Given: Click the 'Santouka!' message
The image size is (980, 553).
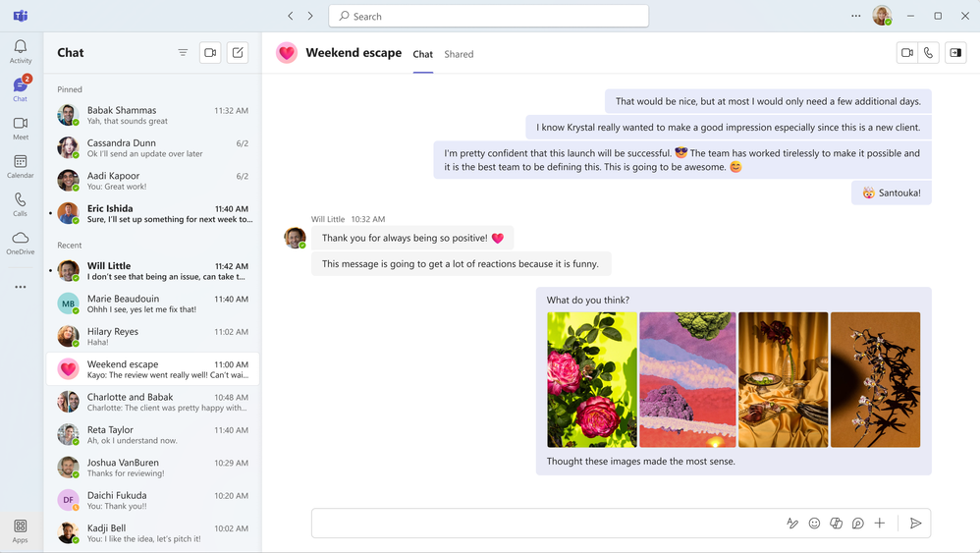Looking at the screenshot, I should [x=892, y=193].
